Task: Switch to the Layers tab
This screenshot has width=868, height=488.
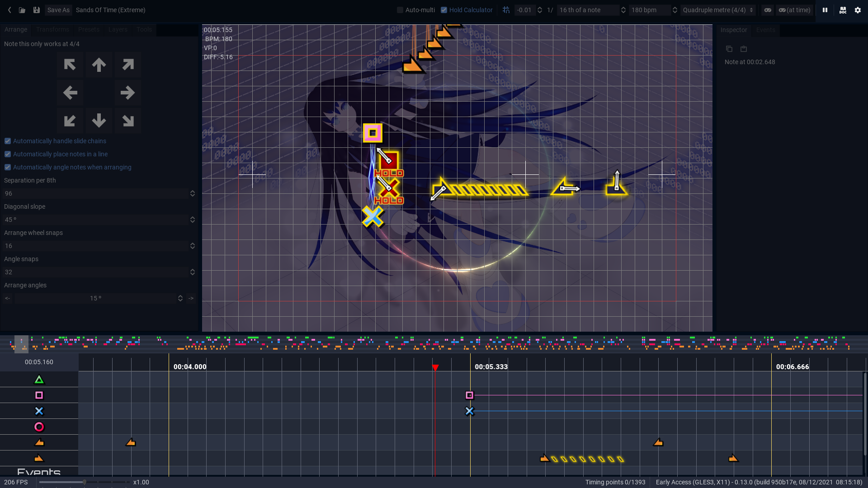Action: click(118, 29)
